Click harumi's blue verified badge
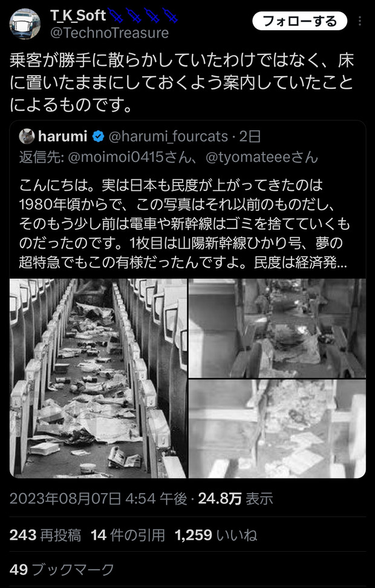Image resolution: width=375 pixels, height=588 pixels. point(98,137)
